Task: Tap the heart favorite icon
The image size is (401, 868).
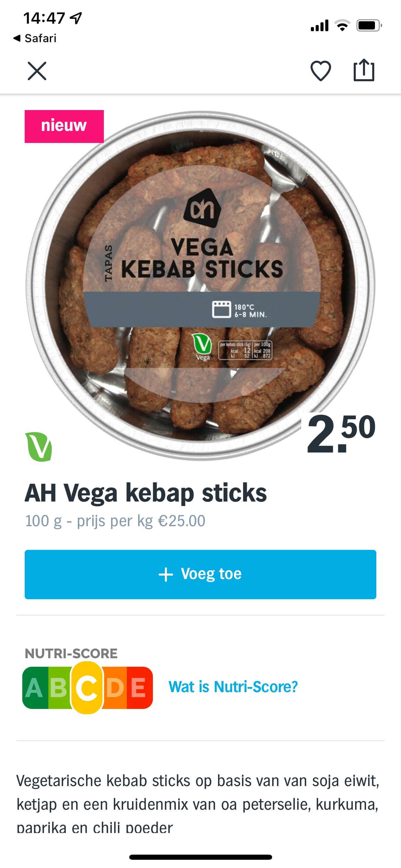Action: 320,71
